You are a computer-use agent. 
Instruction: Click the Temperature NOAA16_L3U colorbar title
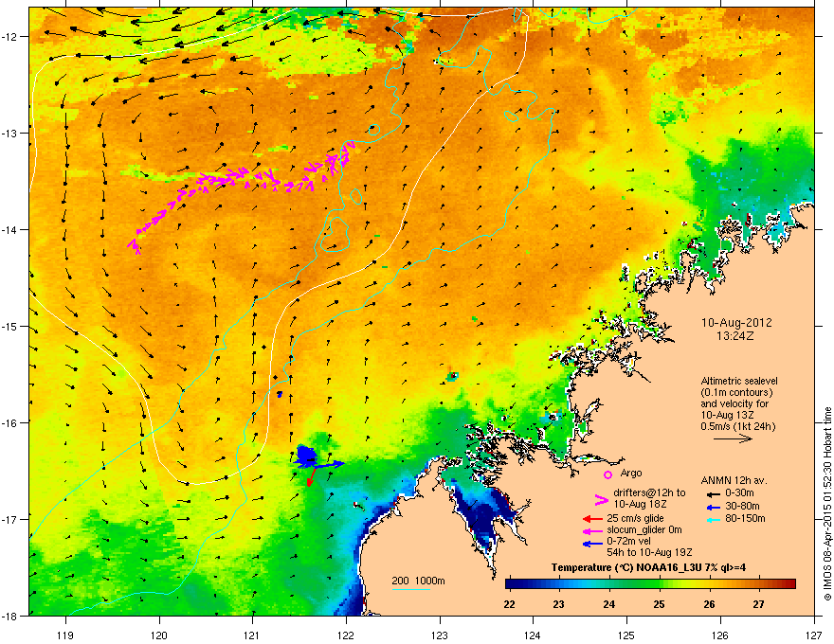coord(648,567)
